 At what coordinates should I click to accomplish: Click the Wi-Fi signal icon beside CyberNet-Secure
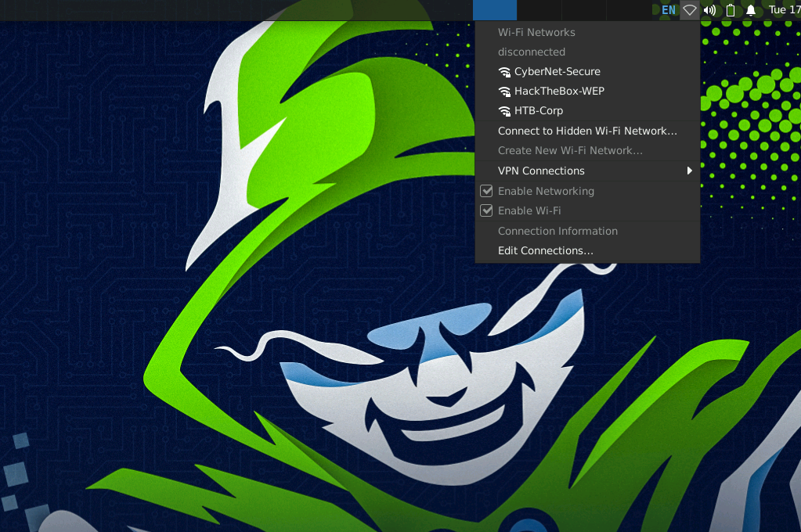(x=504, y=72)
